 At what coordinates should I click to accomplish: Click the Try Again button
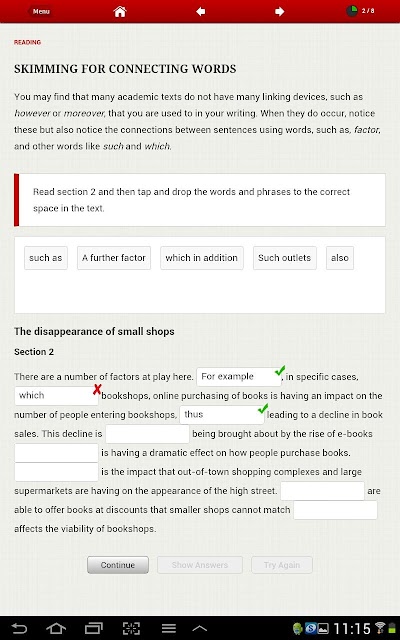(x=282, y=565)
